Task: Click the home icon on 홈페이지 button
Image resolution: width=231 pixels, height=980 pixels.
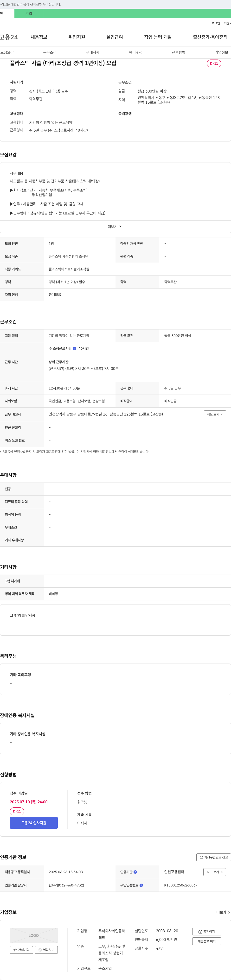Action: coord(200,932)
